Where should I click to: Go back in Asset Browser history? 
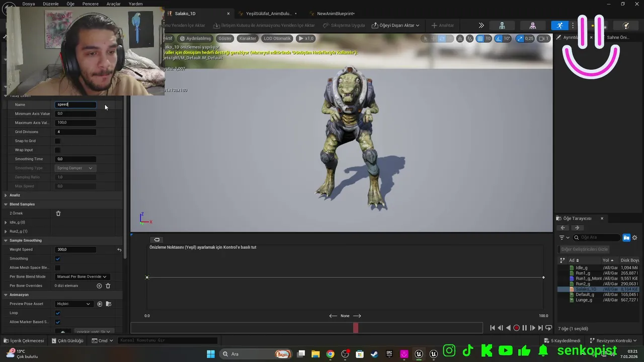563,228
